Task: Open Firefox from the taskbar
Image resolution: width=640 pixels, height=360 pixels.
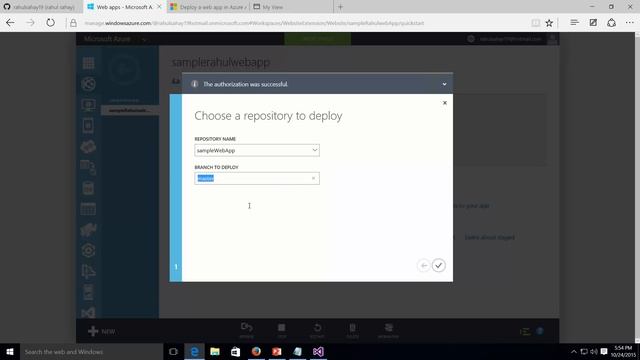Action: click(x=256, y=351)
